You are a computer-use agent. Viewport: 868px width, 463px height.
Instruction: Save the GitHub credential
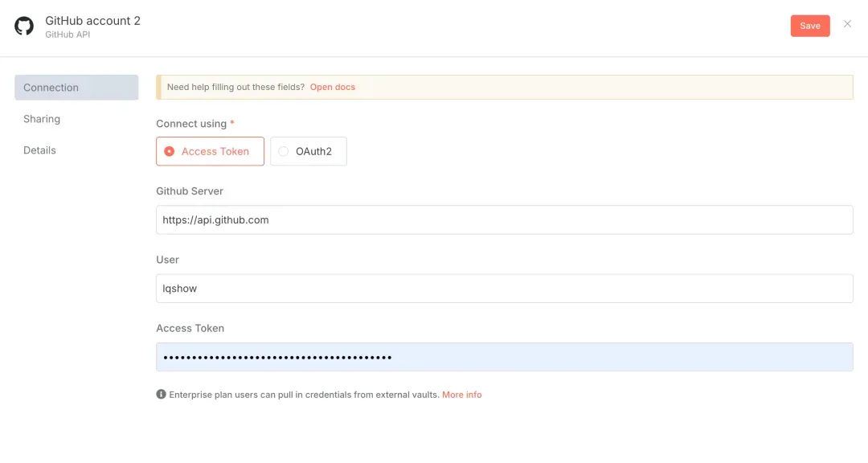810,26
